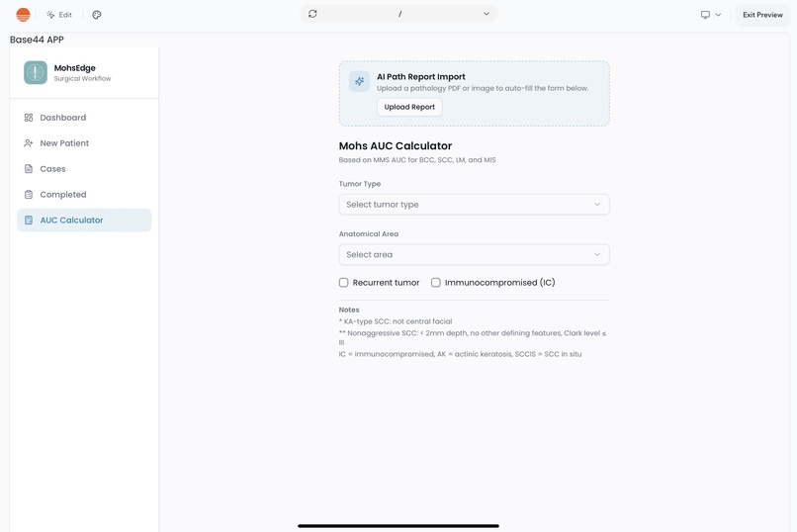Click the AI Path Report Import title
The width and height of the screenshot is (797, 532).
(421, 77)
